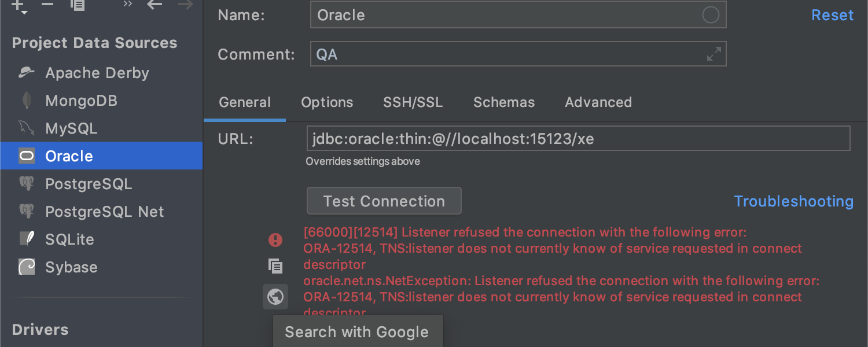The width and height of the screenshot is (868, 347).
Task: Copy the error message with the copy icon
Action: pyautogui.click(x=275, y=266)
